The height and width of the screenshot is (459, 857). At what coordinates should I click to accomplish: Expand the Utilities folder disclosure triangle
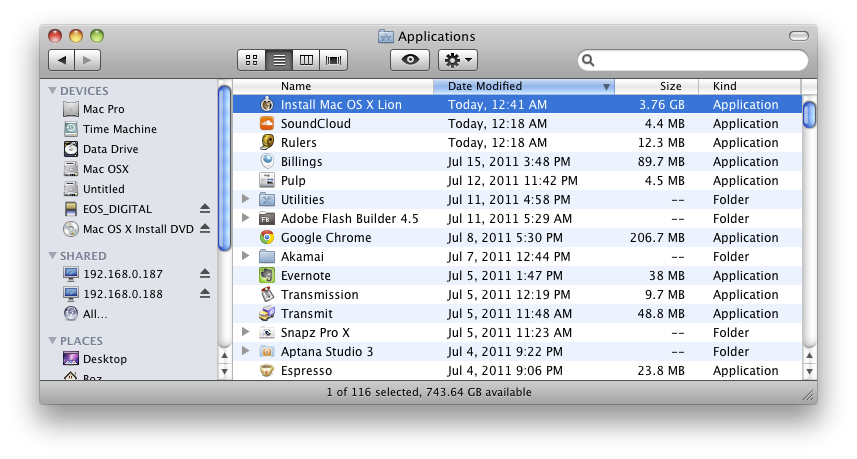(x=246, y=200)
